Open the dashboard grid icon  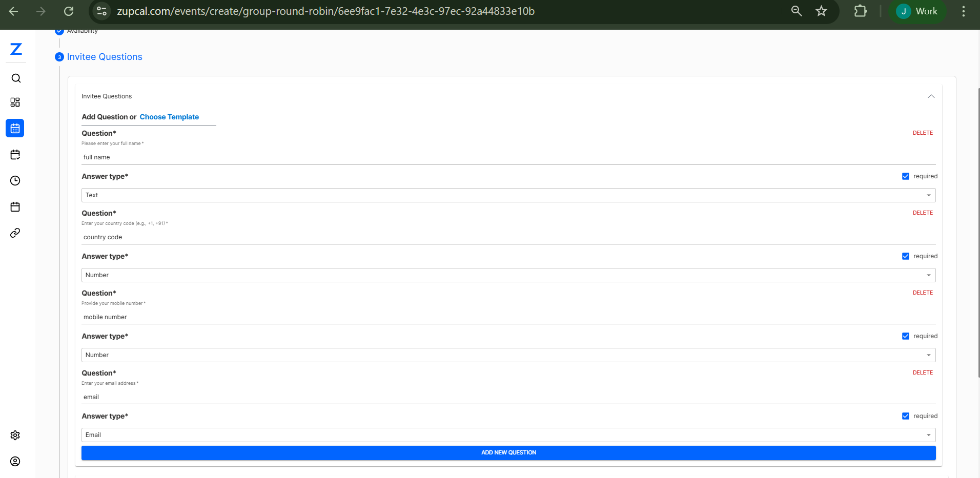(x=15, y=102)
